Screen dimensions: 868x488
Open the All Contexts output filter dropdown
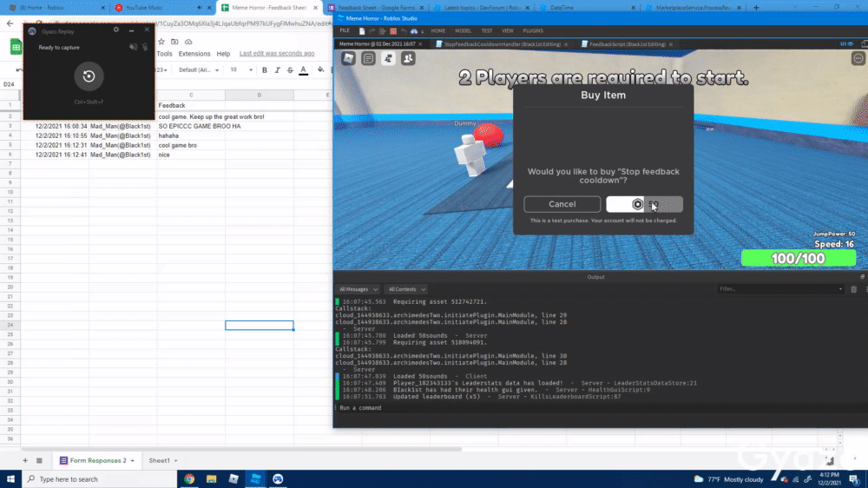tap(407, 289)
